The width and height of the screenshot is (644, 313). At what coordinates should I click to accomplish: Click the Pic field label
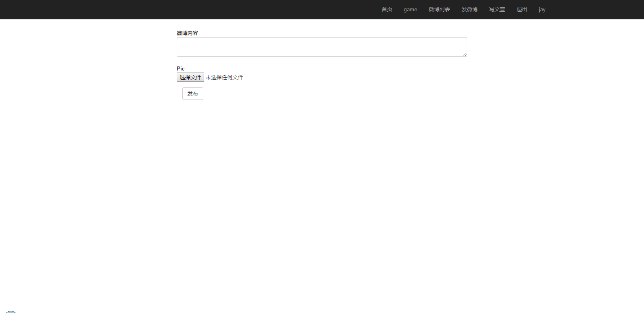click(x=181, y=68)
